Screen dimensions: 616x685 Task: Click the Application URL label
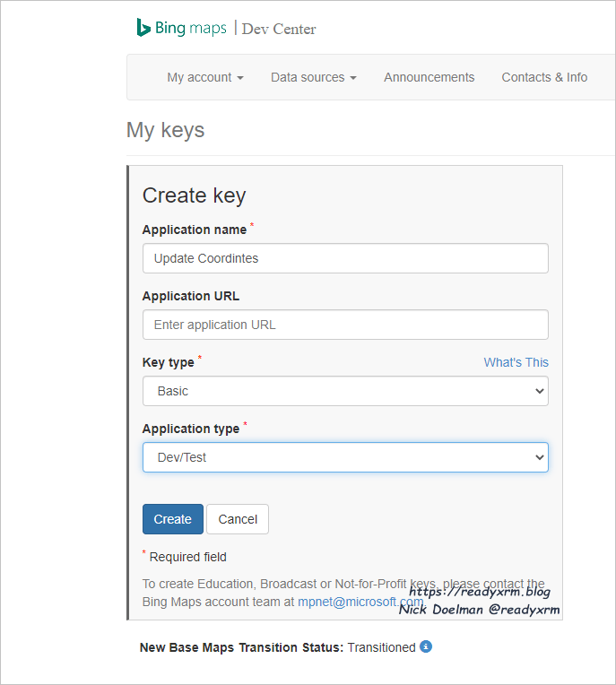[x=190, y=296]
